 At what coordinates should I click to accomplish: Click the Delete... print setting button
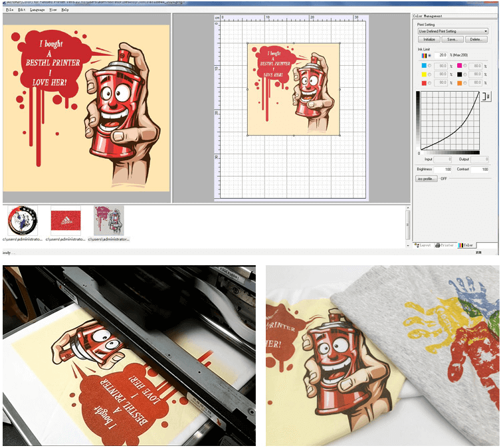pyautogui.click(x=476, y=39)
